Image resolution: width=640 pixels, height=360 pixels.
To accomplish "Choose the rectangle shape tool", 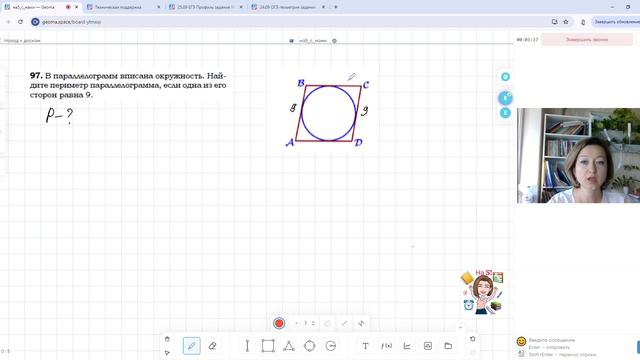I will pyautogui.click(x=268, y=346).
